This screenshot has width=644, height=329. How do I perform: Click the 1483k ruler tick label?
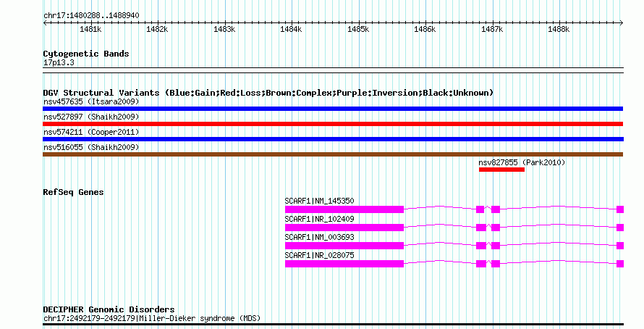[224, 30]
